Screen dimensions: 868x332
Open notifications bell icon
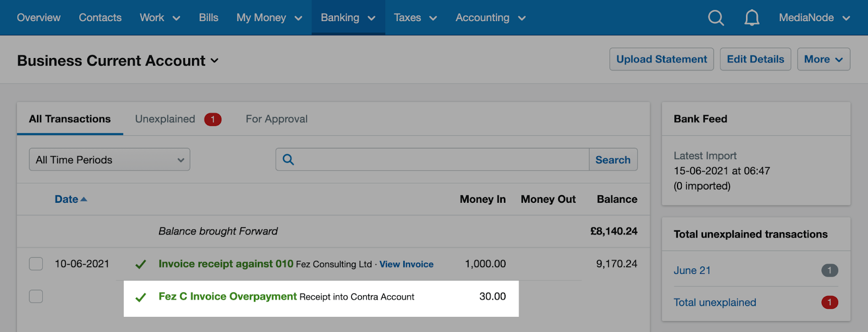[751, 18]
